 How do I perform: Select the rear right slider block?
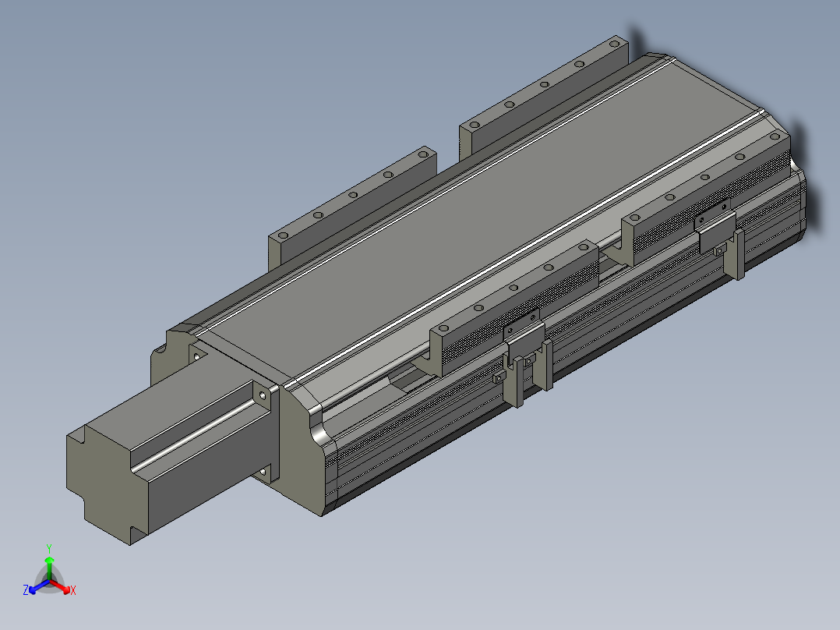[x=706, y=198]
